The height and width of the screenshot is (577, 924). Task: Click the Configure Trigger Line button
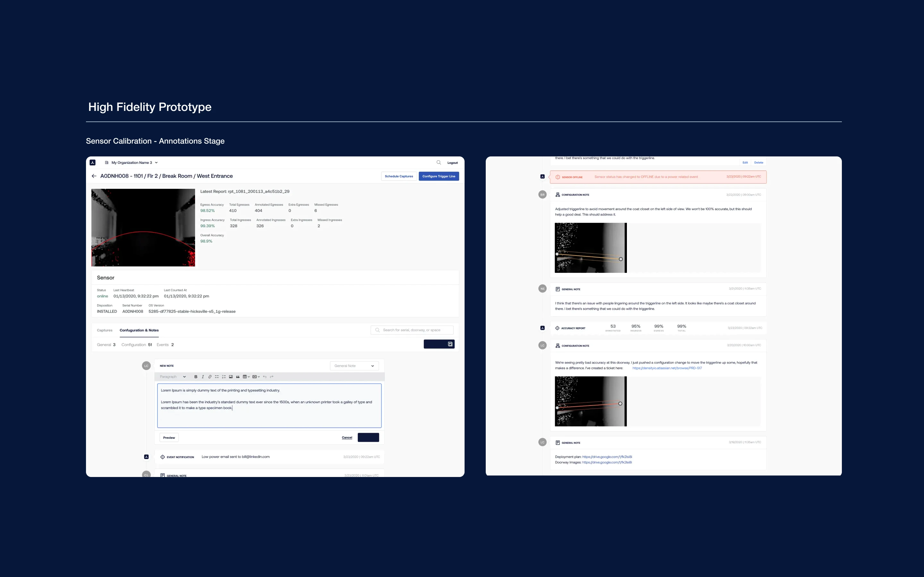439,176
